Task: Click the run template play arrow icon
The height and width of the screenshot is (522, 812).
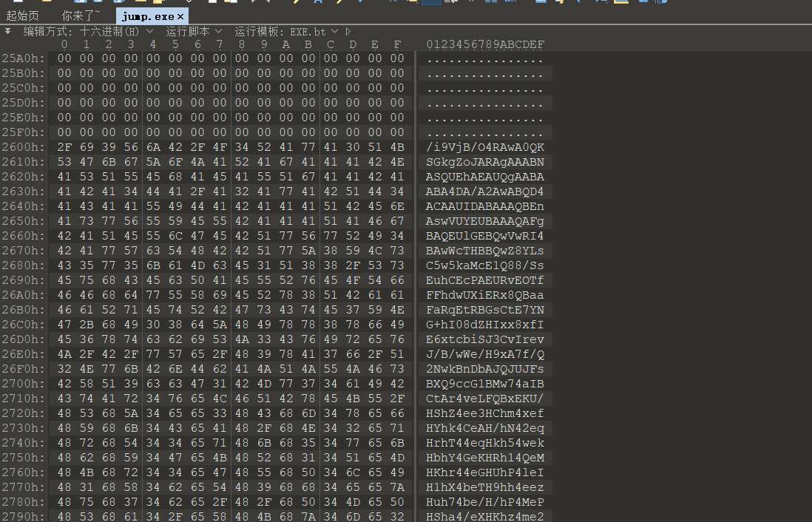Action: pos(348,31)
